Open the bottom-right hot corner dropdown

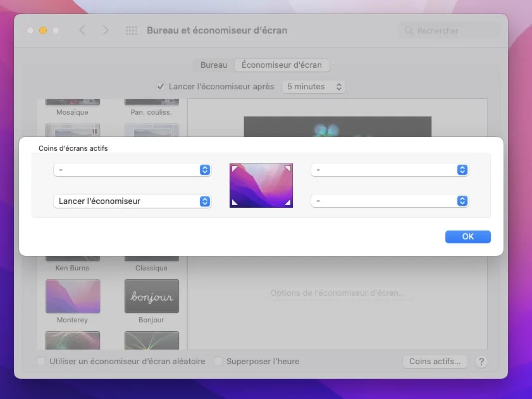390,201
